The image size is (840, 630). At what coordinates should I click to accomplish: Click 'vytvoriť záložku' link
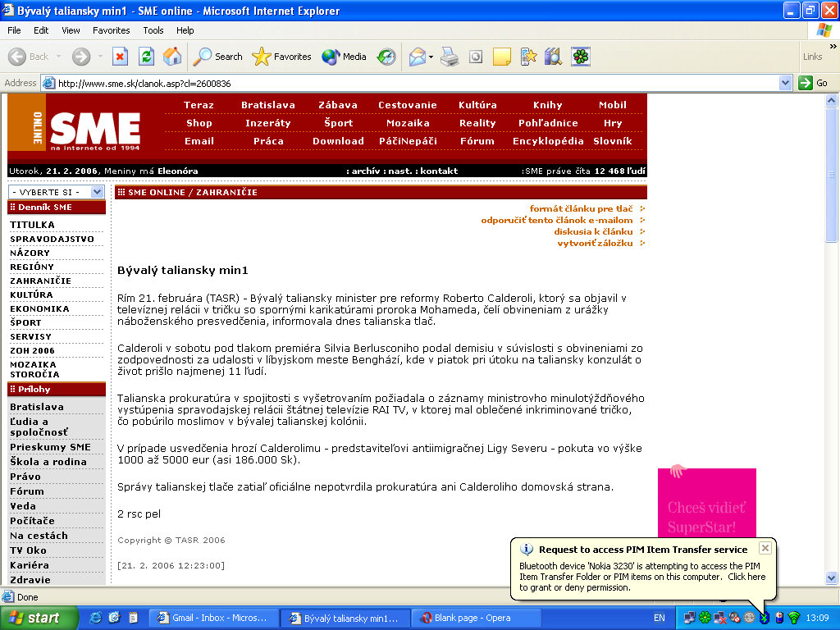point(595,243)
